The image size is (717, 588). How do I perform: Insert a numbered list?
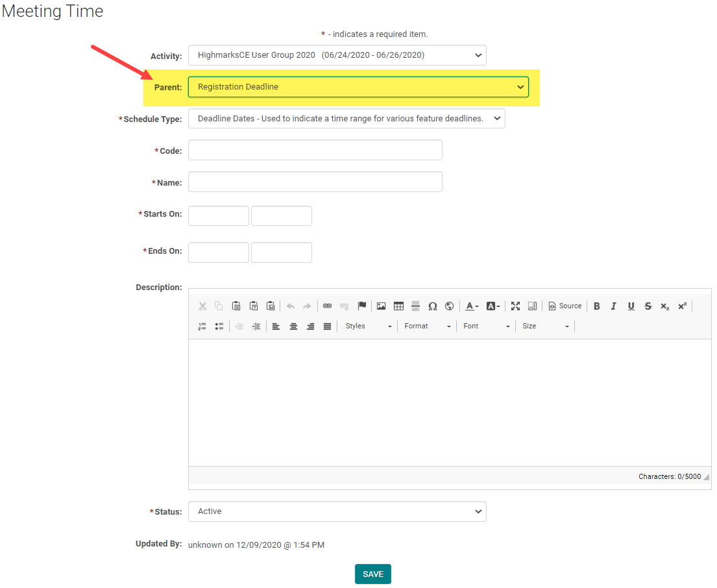[202, 326]
